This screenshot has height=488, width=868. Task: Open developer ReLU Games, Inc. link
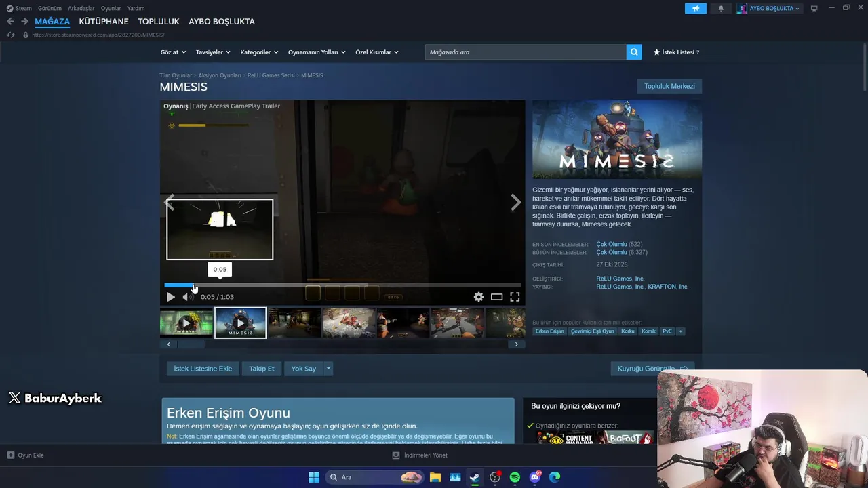click(620, 279)
